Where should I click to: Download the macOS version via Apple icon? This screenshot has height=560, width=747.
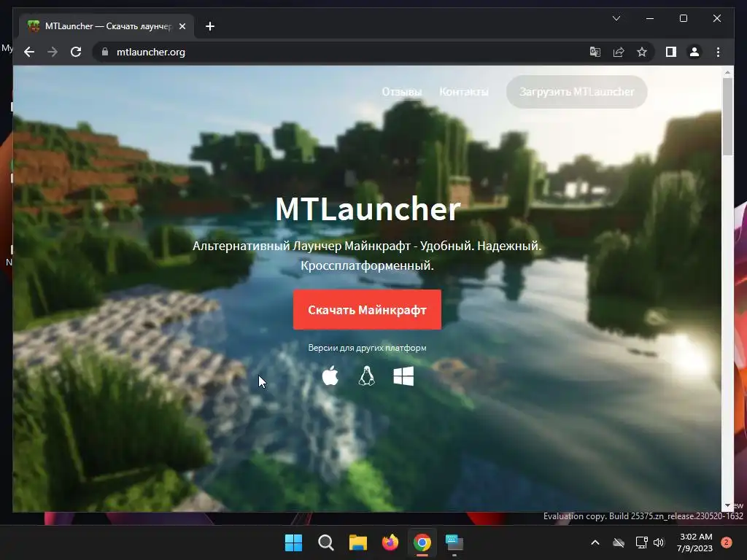click(x=330, y=376)
